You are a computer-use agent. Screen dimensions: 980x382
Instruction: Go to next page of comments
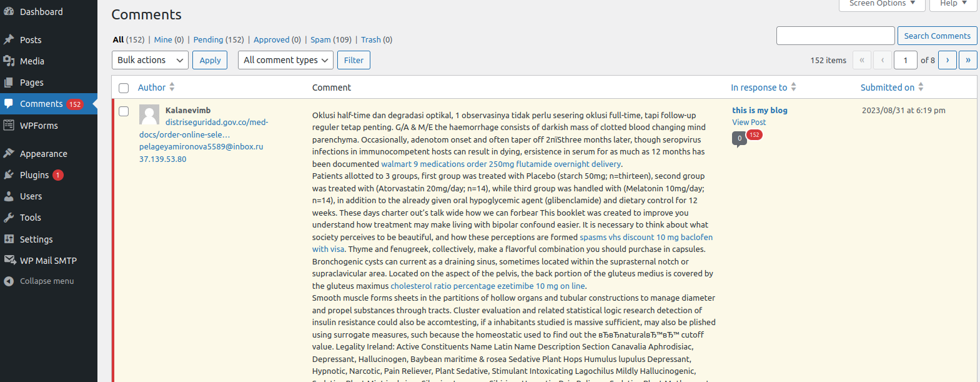coord(947,60)
